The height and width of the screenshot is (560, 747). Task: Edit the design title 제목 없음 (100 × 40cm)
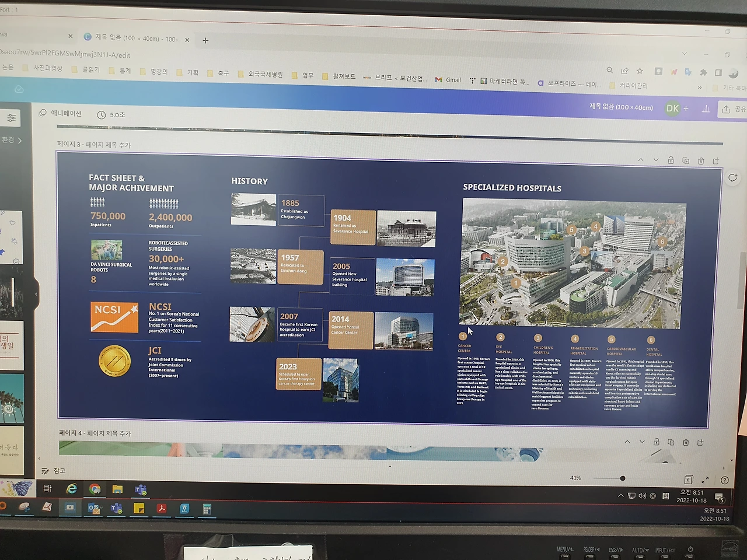point(620,107)
